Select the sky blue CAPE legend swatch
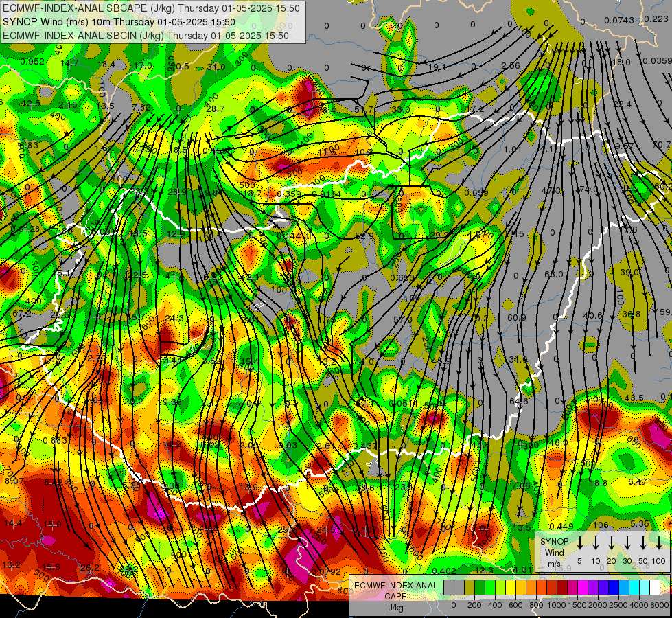The height and width of the screenshot is (618, 672). 623,587
